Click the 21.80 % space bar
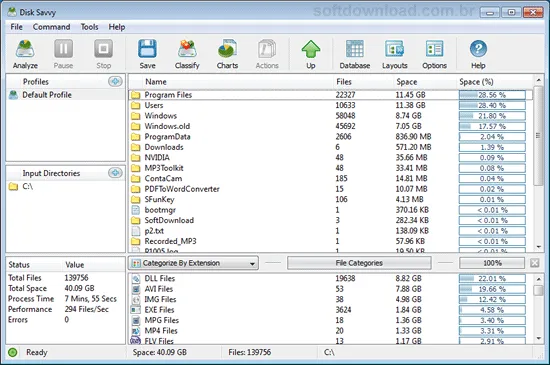This screenshot has height=365, width=550. [x=492, y=116]
